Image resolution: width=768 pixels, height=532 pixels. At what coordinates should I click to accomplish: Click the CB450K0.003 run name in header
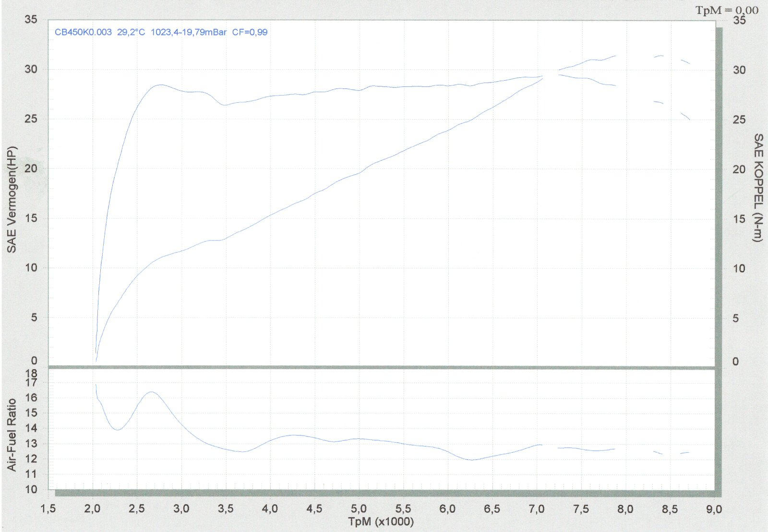pos(83,32)
